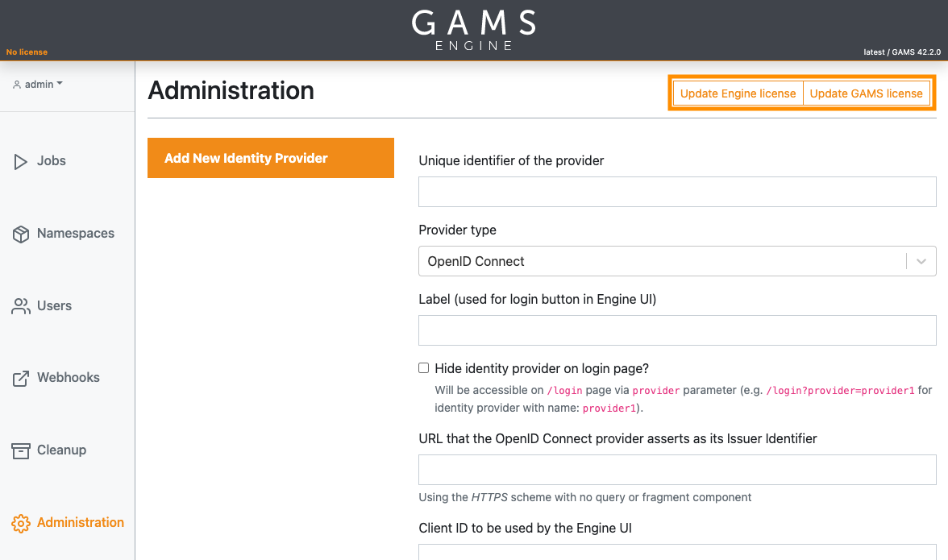Click the Client ID input field

pos(676,554)
